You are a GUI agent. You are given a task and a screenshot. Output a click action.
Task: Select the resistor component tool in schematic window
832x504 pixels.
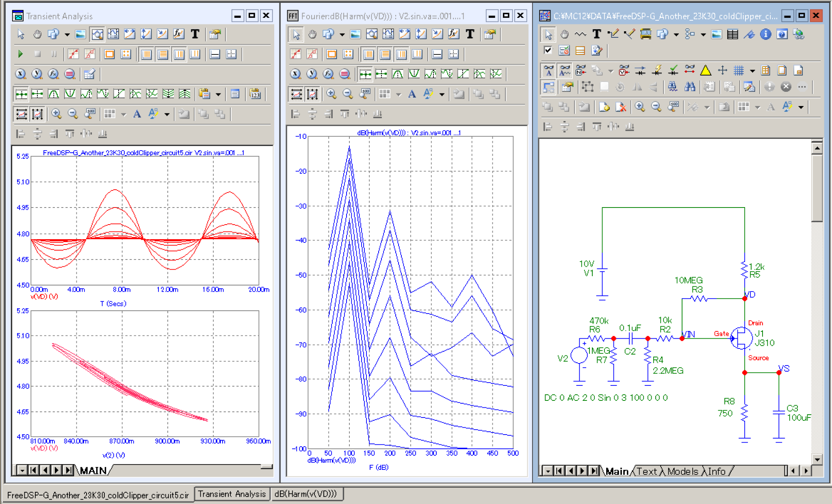[580, 35]
